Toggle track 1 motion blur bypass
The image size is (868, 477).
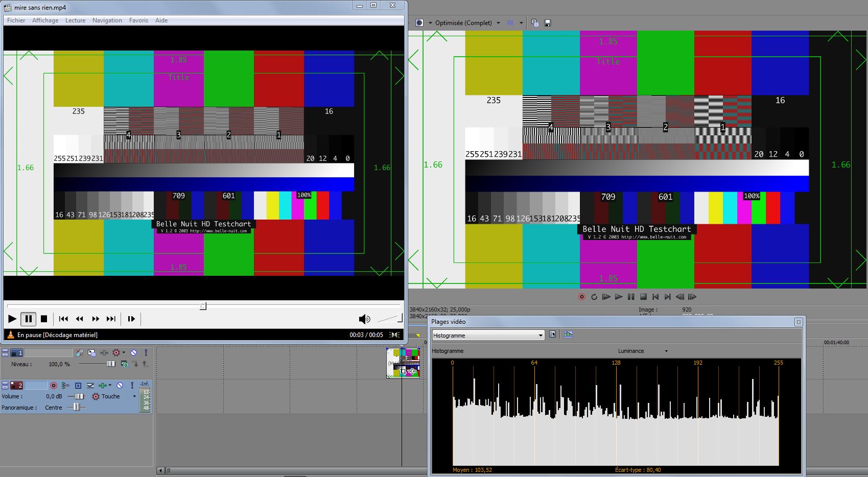pyautogui.click(x=80, y=353)
